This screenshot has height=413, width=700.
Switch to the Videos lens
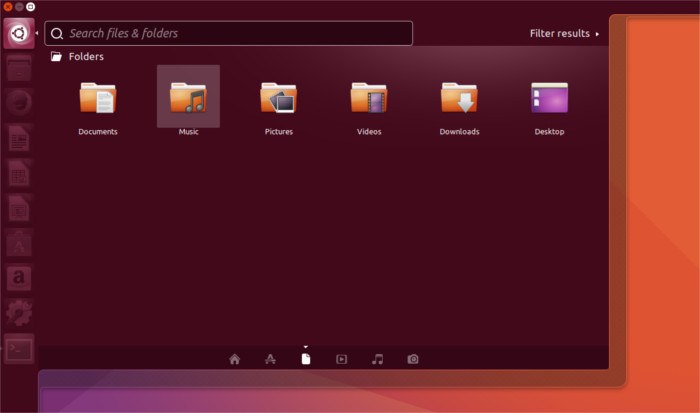[x=342, y=359]
